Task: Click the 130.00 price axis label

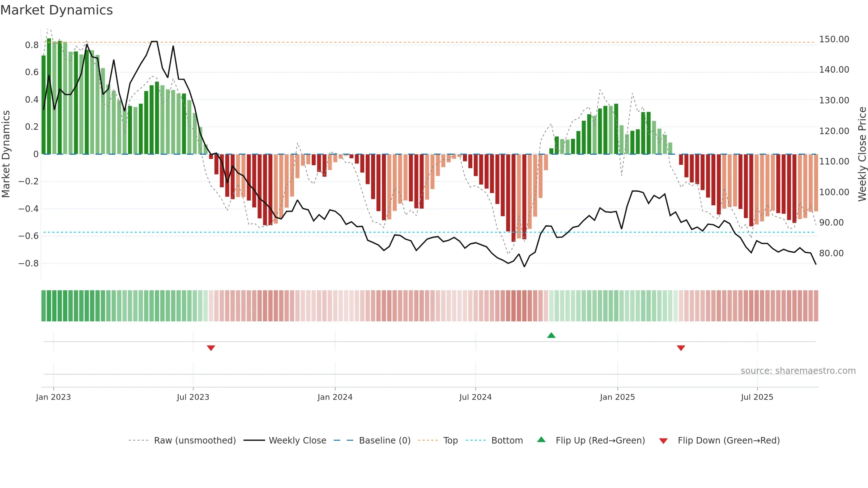Action: tap(834, 100)
